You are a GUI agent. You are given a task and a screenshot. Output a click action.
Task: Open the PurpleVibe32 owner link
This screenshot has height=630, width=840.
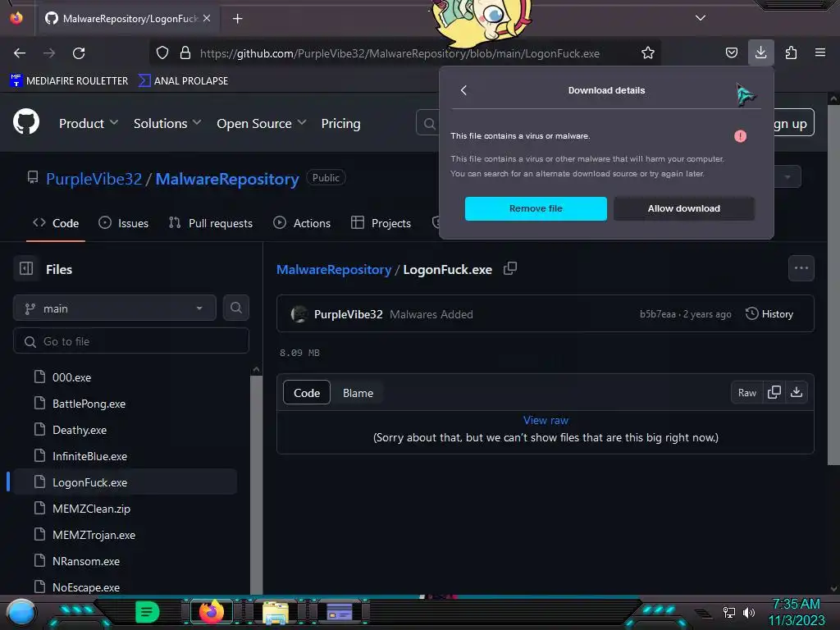[x=94, y=179]
